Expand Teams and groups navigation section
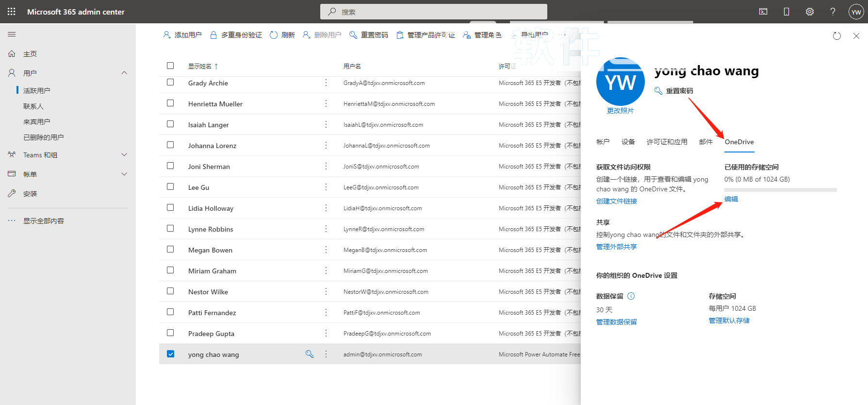The image size is (868, 405). pos(124,155)
